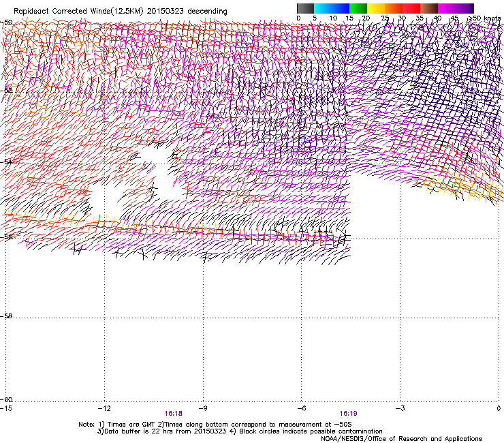Click the cyan-blue 5-15 knots legend band
Image resolution: width=504 pixels, height=443 pixels.
point(332,8)
